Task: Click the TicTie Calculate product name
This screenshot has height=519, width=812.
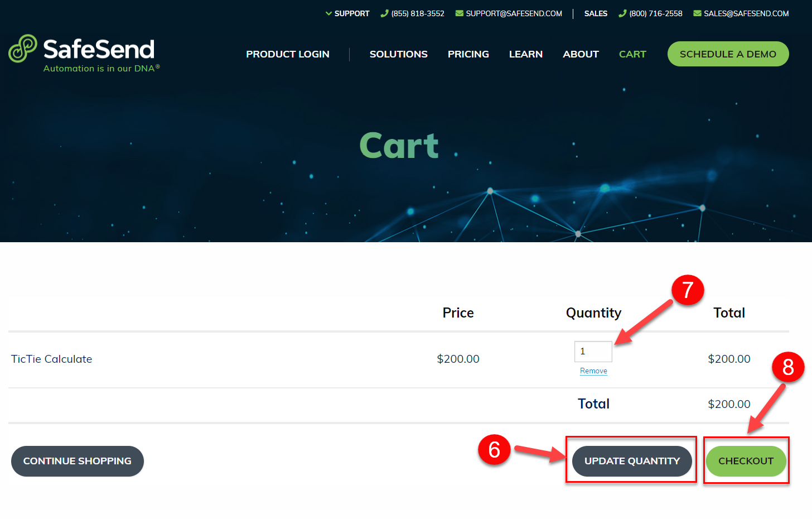Action: click(x=51, y=359)
